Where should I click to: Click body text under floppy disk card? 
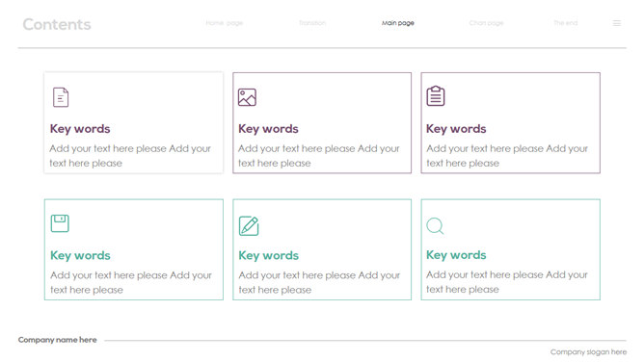click(x=131, y=282)
